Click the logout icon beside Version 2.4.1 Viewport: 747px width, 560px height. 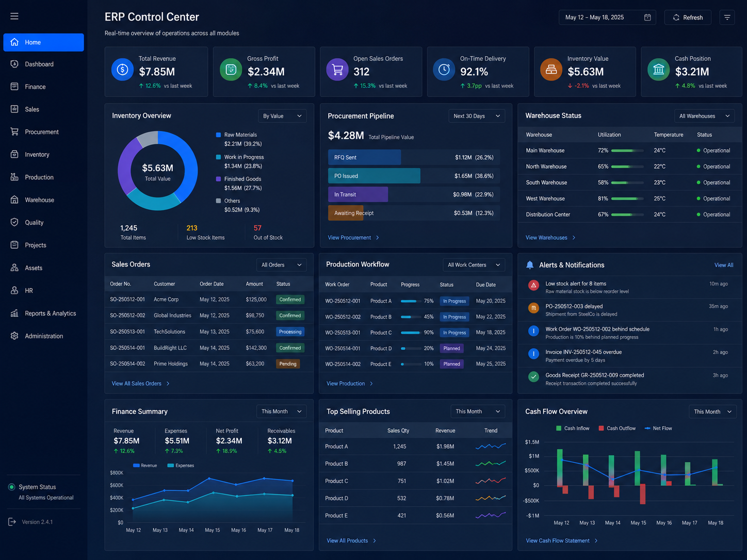tap(12, 522)
